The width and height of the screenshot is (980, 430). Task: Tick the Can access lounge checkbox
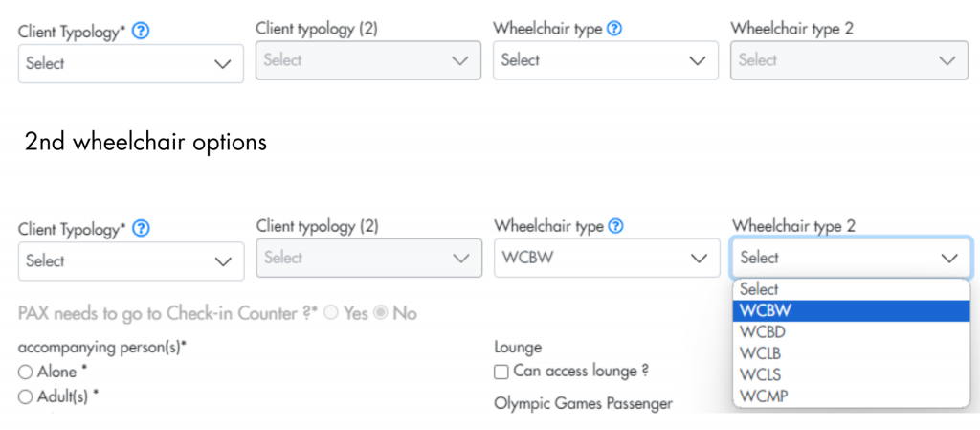point(501,372)
